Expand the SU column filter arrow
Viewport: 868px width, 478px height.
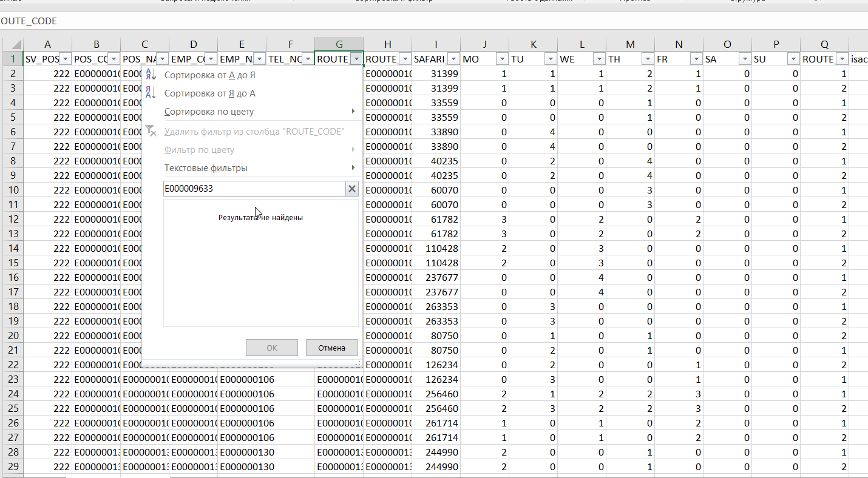(793, 59)
